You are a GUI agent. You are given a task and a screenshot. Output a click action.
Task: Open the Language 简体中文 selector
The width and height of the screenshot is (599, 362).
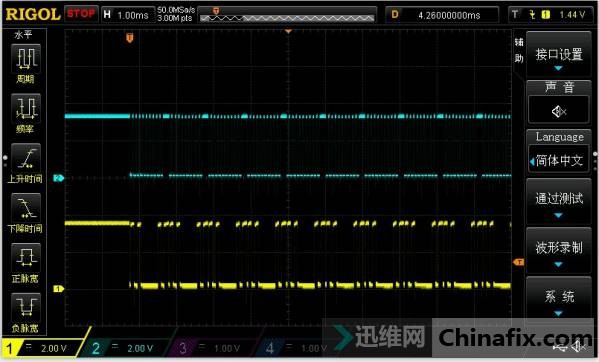tap(559, 161)
